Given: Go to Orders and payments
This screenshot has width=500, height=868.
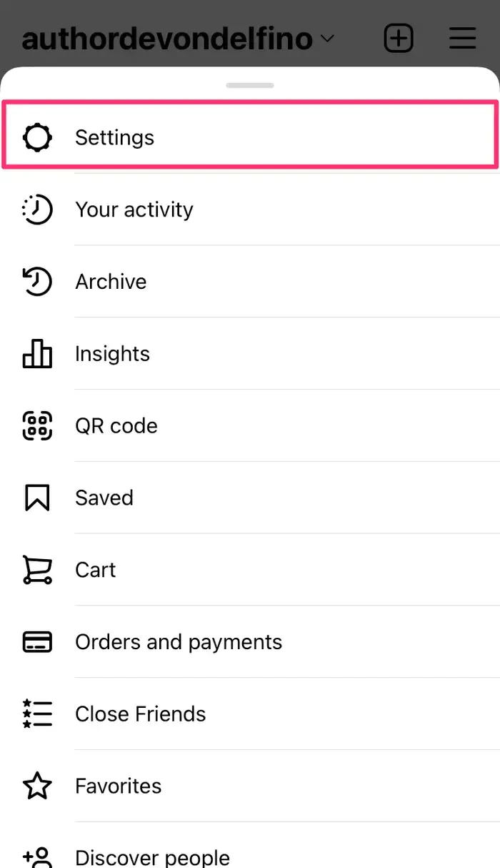Looking at the screenshot, I should pyautogui.click(x=179, y=642).
